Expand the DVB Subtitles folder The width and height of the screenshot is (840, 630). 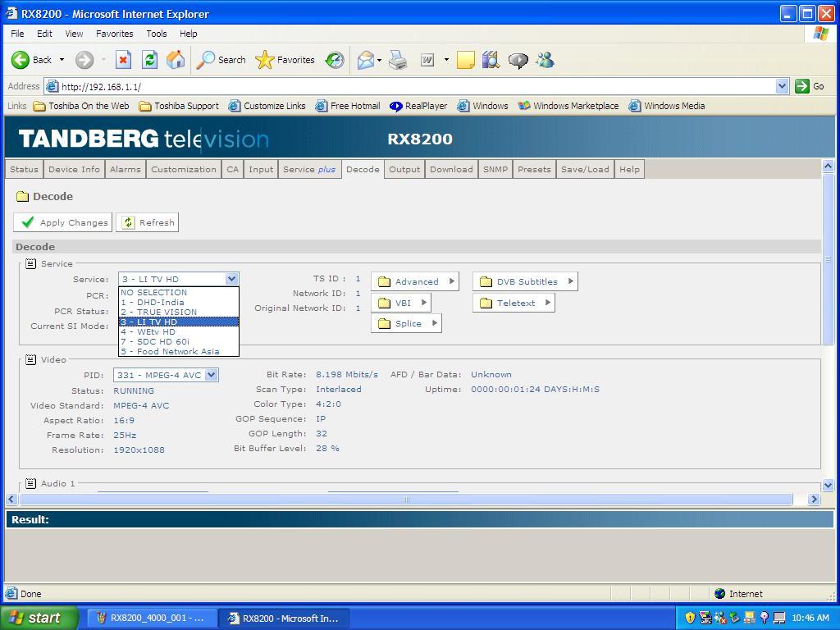pos(525,281)
